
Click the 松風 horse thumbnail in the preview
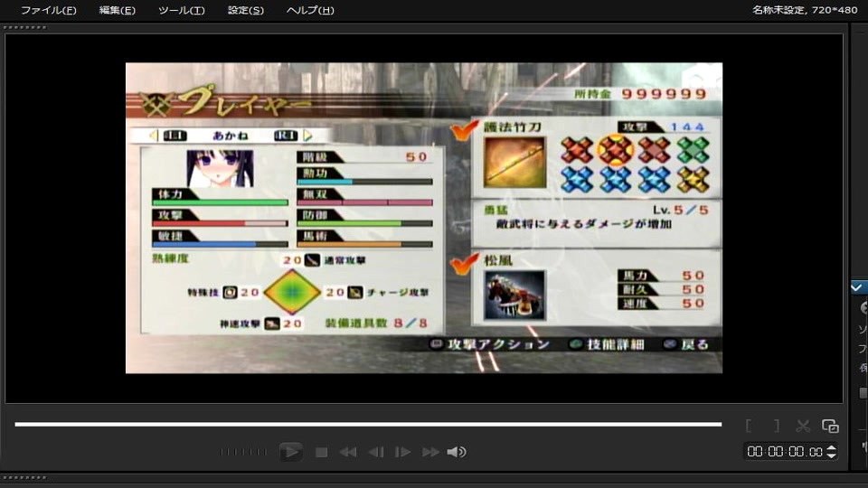[514, 296]
